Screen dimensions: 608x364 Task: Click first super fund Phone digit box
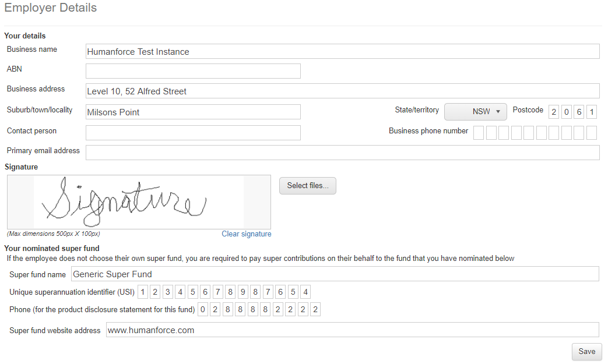tap(203, 309)
